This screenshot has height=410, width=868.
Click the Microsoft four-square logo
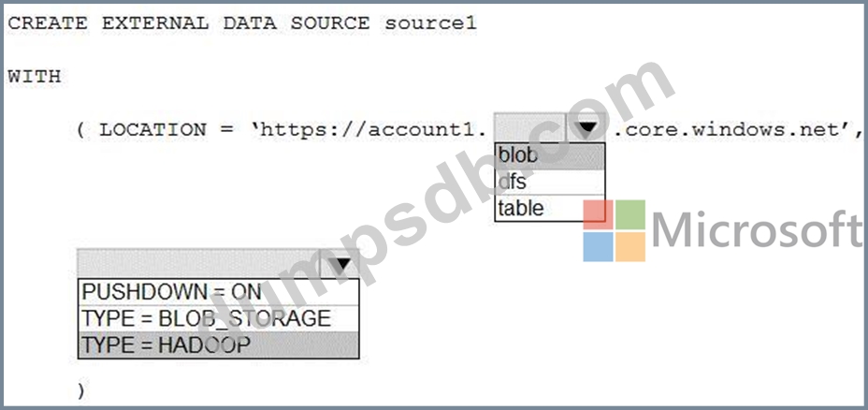(x=615, y=230)
